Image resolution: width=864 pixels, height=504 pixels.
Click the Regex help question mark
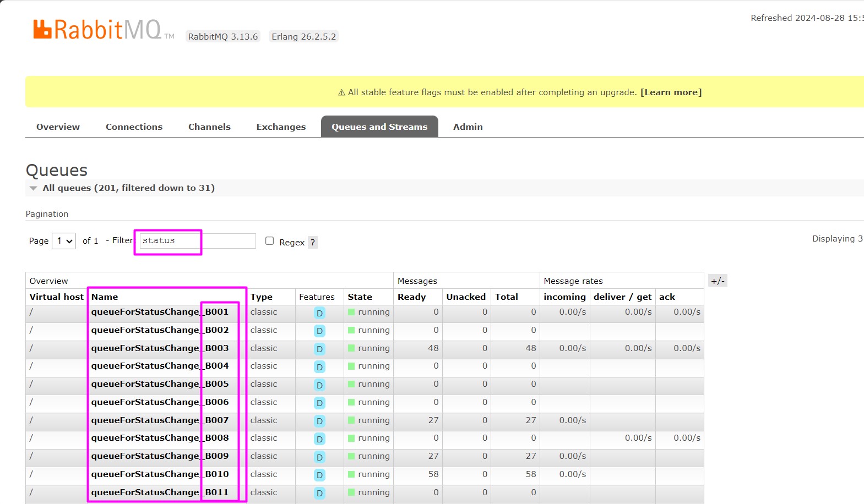pos(312,242)
